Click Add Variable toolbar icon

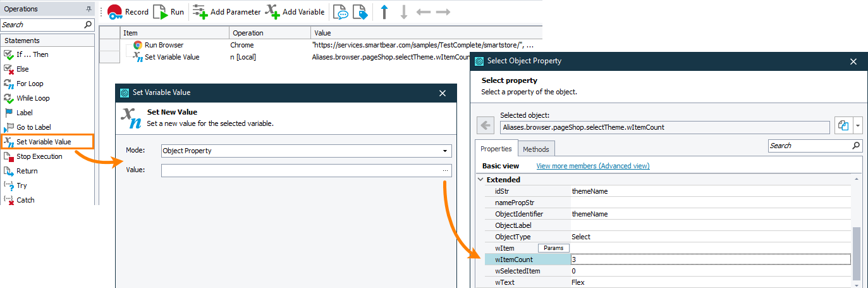click(x=295, y=11)
